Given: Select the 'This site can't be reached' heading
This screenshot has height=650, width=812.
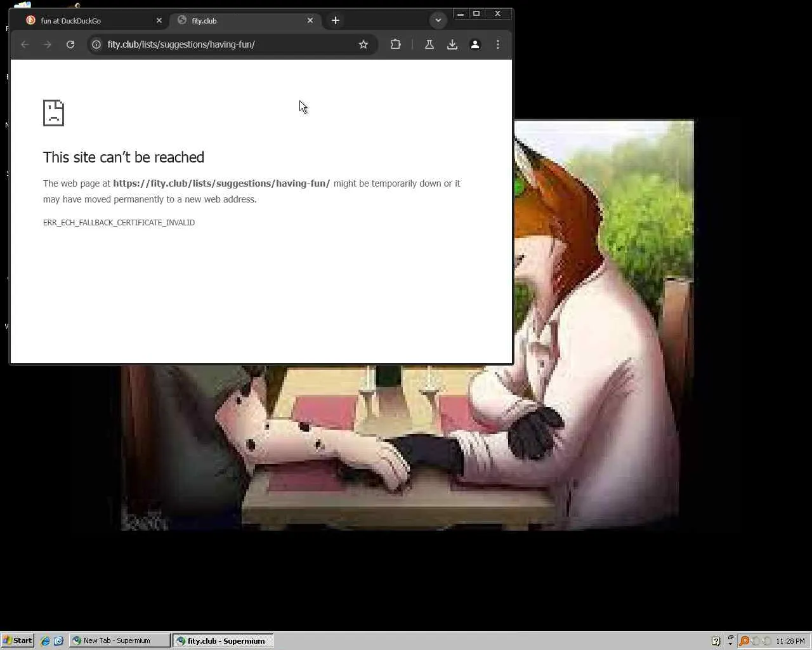Looking at the screenshot, I should (124, 157).
